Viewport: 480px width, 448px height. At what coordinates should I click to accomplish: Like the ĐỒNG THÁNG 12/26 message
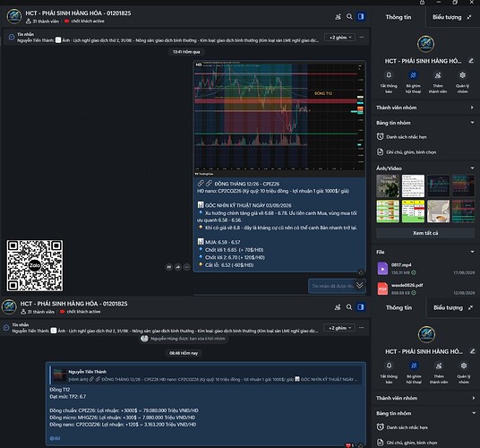[x=361, y=271]
